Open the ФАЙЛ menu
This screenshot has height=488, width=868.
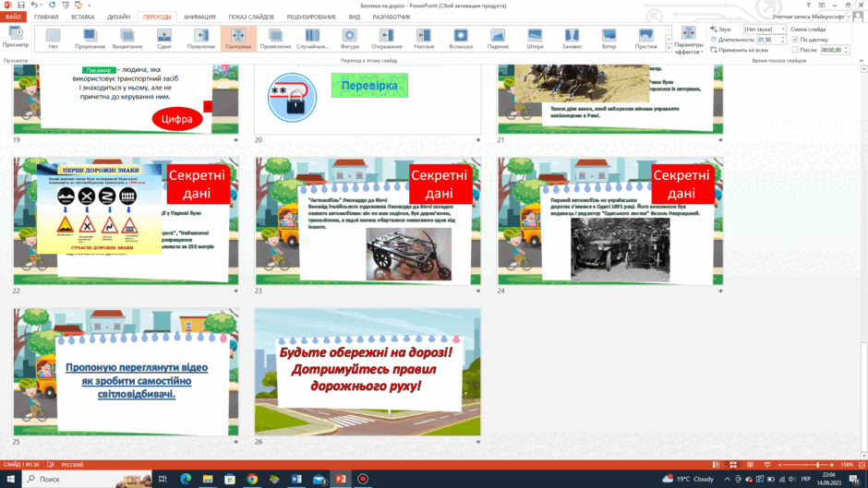pyautogui.click(x=13, y=18)
